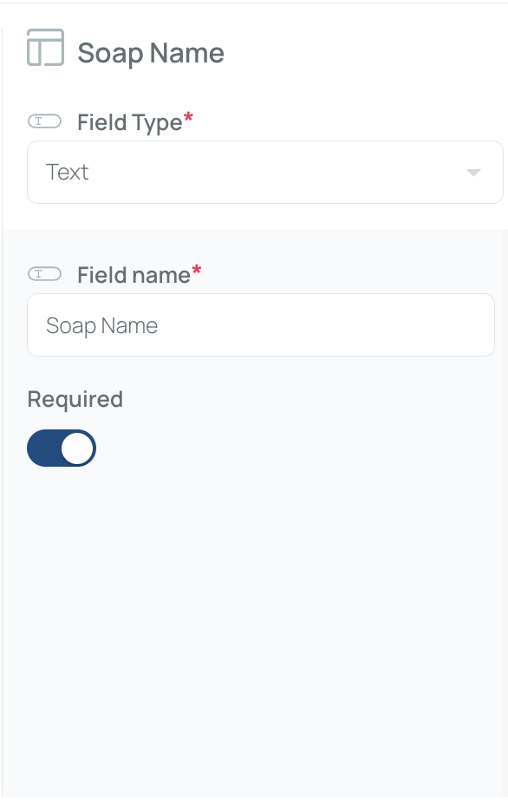Screen dimensions: 508x812
Task: Select the 'Text' value in Field Type combo box
Action: (x=68, y=172)
